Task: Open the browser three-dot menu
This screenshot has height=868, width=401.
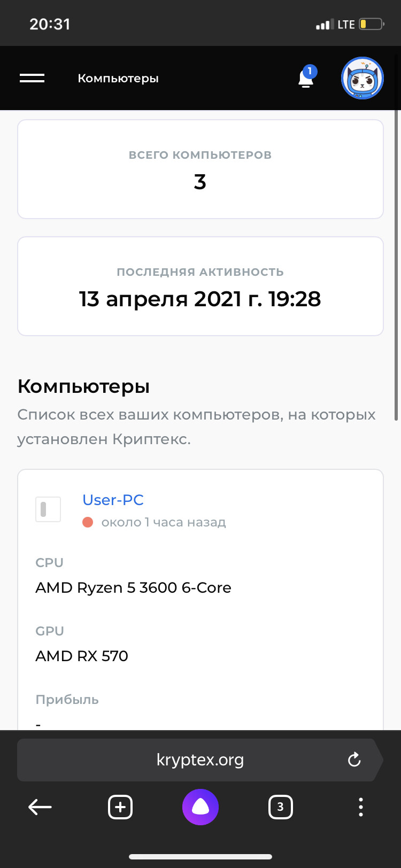Action: pyautogui.click(x=361, y=807)
